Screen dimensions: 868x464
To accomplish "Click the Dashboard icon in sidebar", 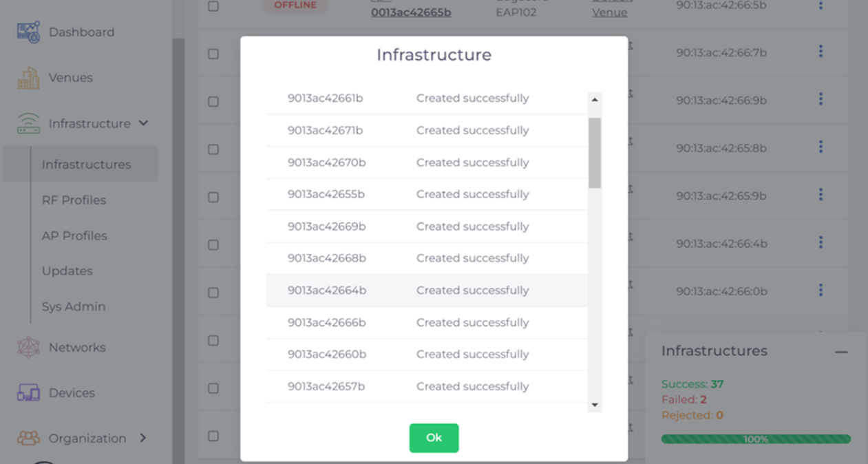I will click(x=29, y=32).
